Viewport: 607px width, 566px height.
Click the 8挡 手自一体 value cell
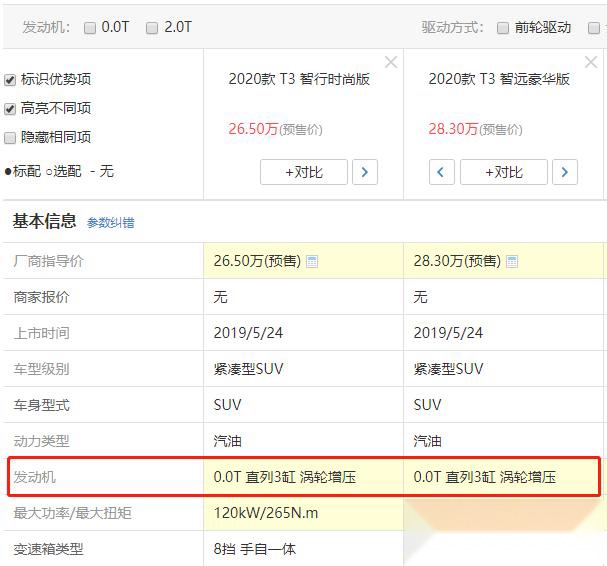[x=304, y=549]
